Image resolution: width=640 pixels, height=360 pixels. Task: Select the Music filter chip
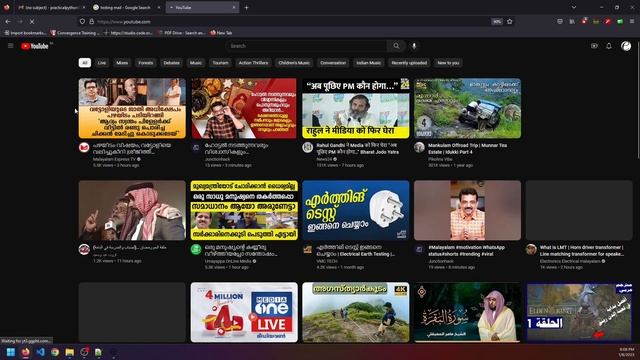pos(196,63)
